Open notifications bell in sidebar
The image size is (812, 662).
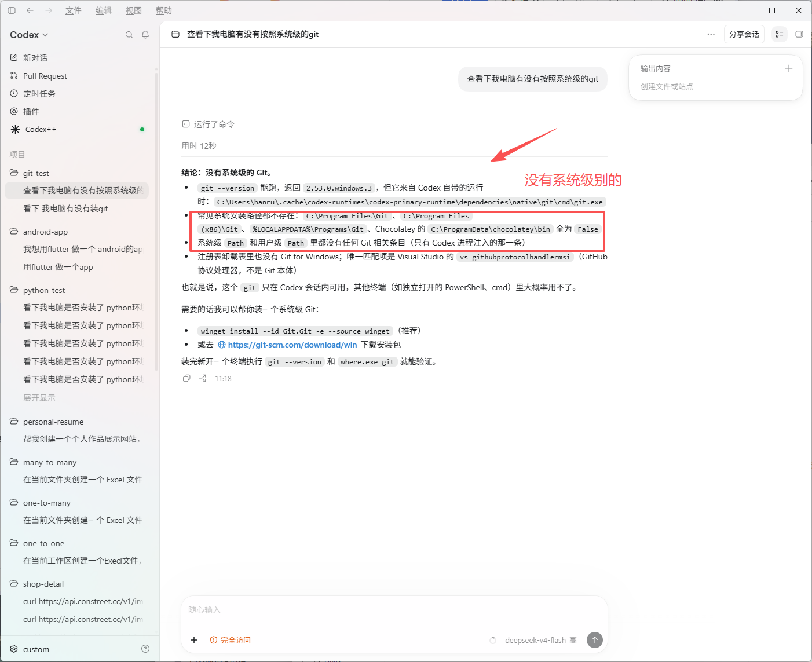tap(145, 35)
